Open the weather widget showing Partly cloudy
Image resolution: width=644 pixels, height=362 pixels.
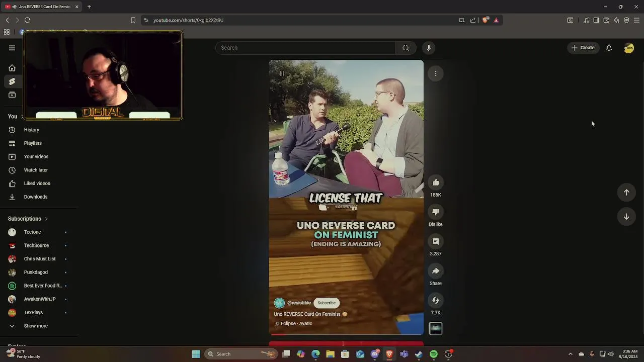point(23,354)
